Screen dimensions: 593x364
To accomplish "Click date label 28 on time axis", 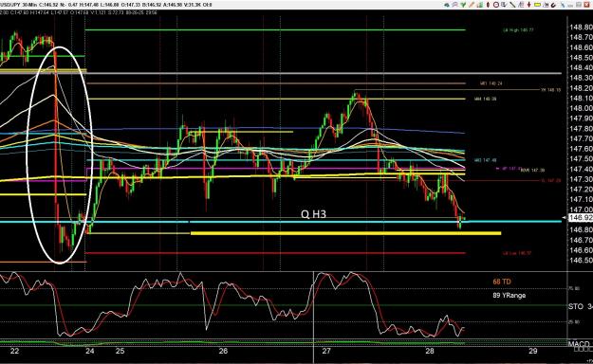I will 430,351.
